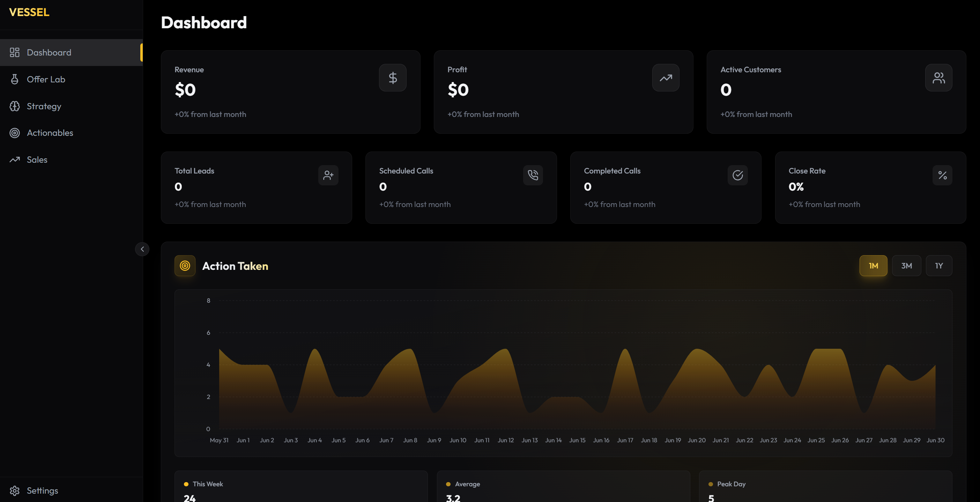Open Actionables from the sidebar
The width and height of the screenshot is (980, 502).
50,133
